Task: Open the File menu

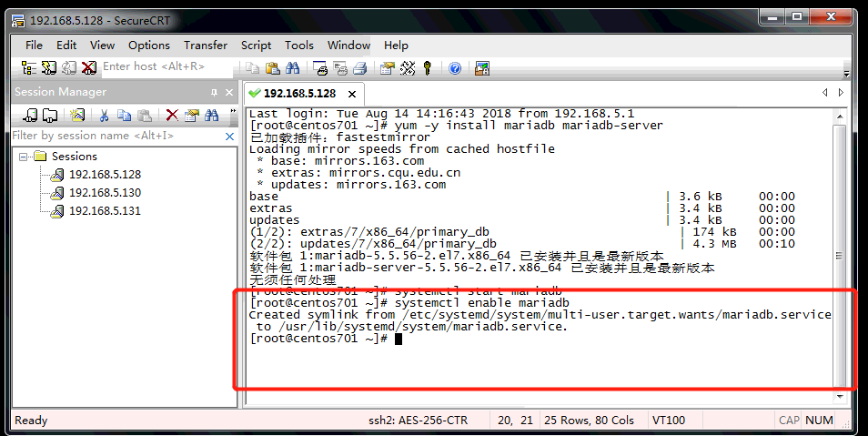Action: point(34,46)
